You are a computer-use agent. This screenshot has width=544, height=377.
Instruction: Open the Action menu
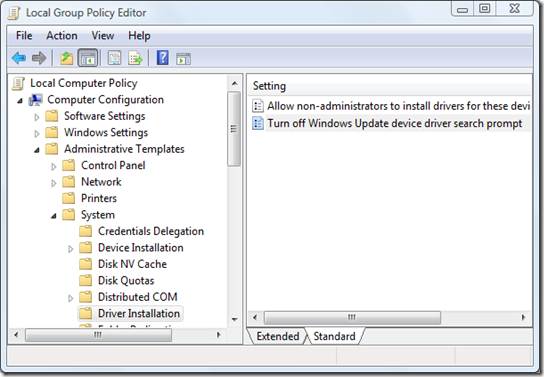click(62, 35)
